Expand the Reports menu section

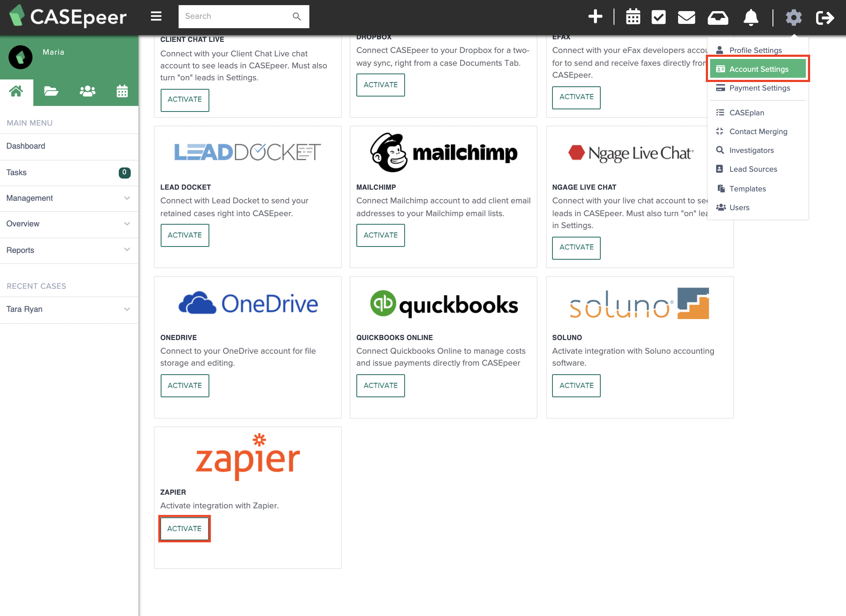pos(69,250)
